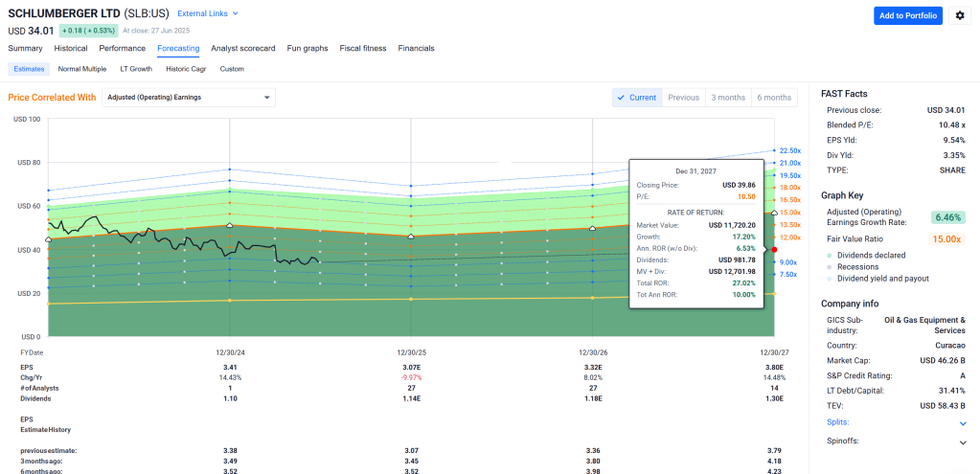This screenshot has height=474, width=980.
Task: Open the Adjusted (Operating) Earnings dropdown
Action: [188, 98]
